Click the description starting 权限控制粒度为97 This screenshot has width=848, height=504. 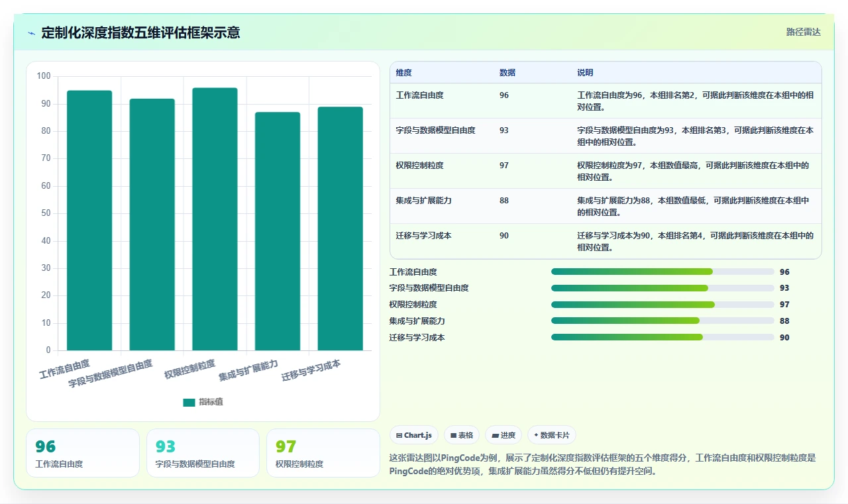(x=693, y=172)
